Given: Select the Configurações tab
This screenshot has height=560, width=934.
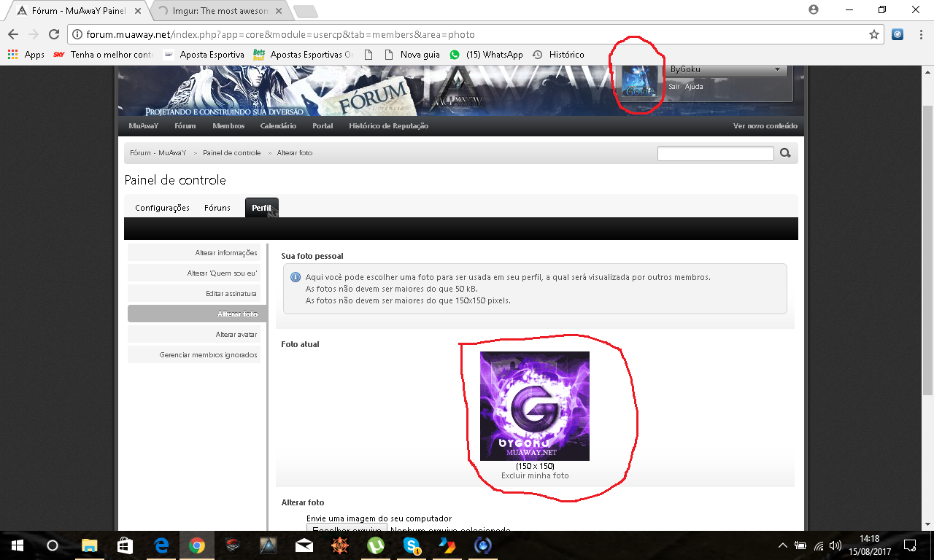Looking at the screenshot, I should 162,208.
